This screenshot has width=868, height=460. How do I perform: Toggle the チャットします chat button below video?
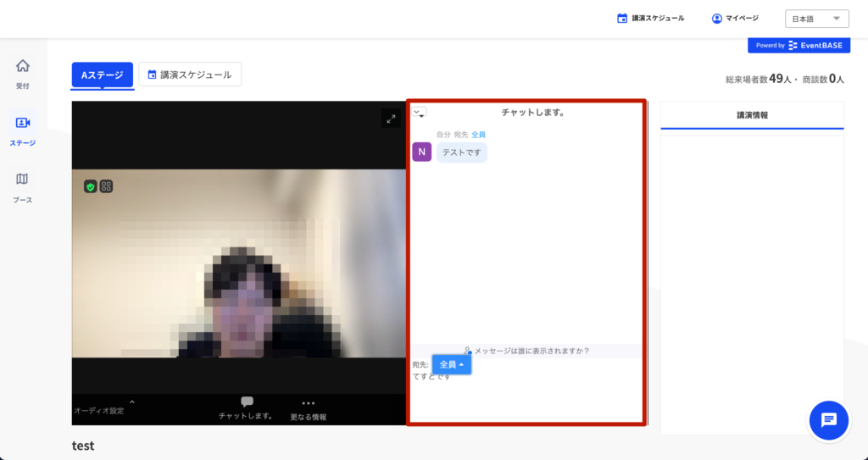(x=247, y=408)
